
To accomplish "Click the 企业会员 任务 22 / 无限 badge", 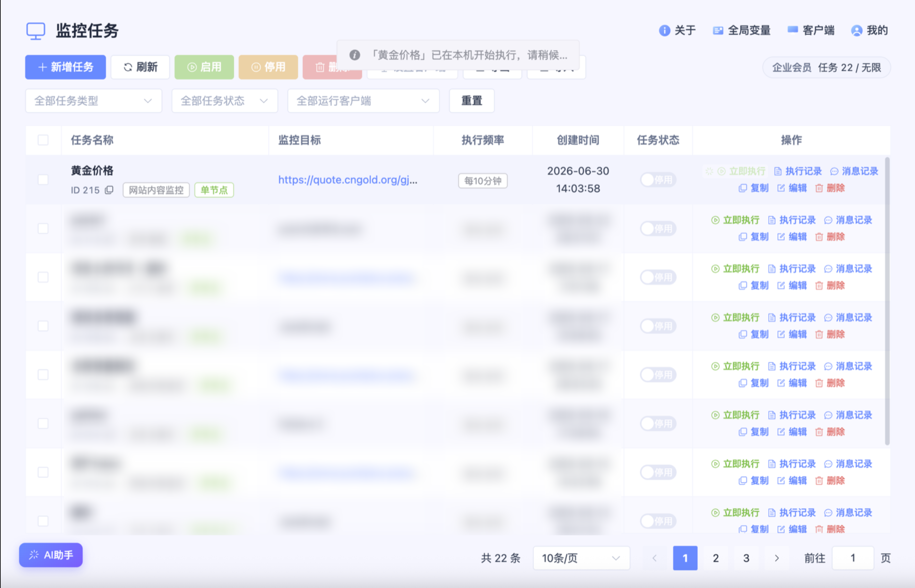I will [x=827, y=68].
